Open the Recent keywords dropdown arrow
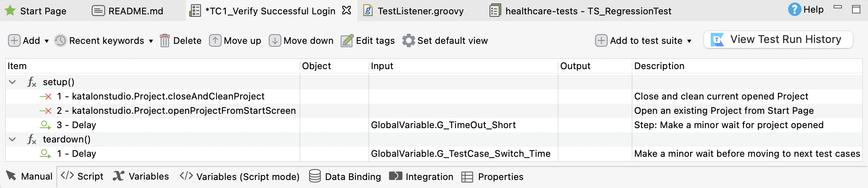This screenshot has height=188, width=868. [x=151, y=41]
